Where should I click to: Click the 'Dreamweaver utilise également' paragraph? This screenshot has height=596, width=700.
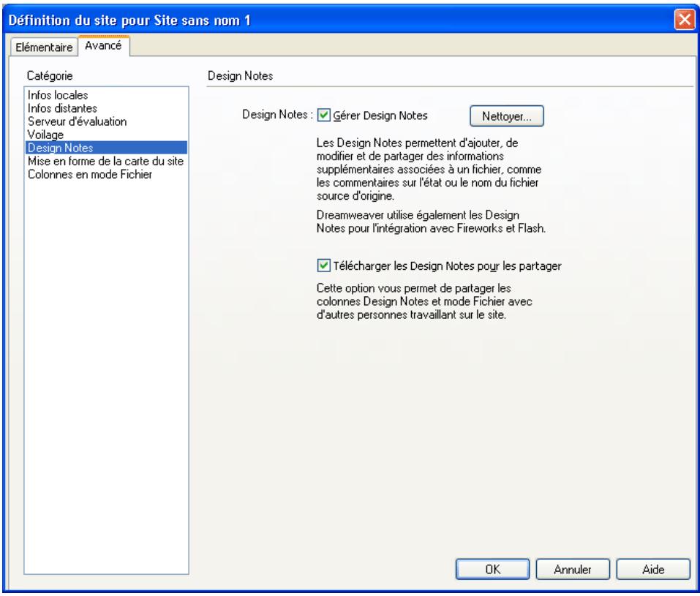click(431, 222)
